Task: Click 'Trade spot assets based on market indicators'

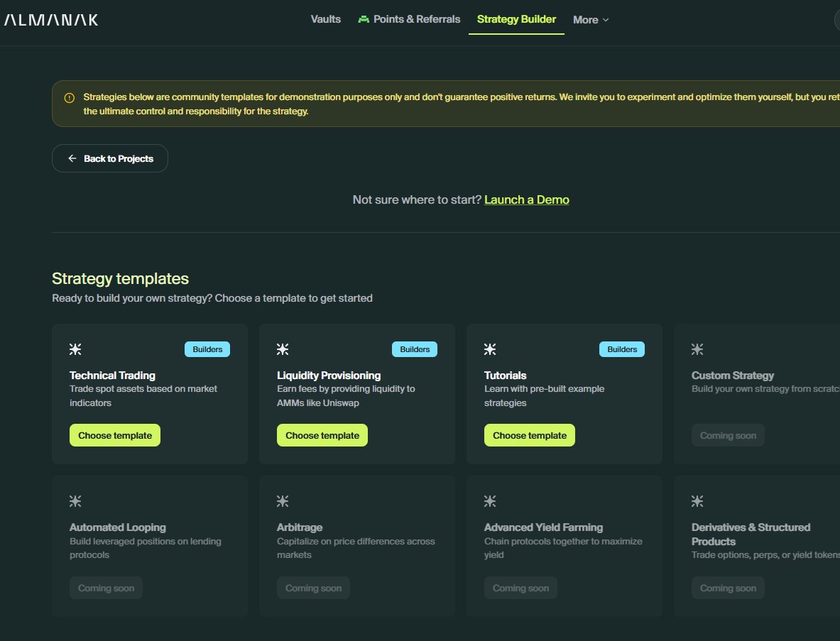Action: click(x=143, y=395)
